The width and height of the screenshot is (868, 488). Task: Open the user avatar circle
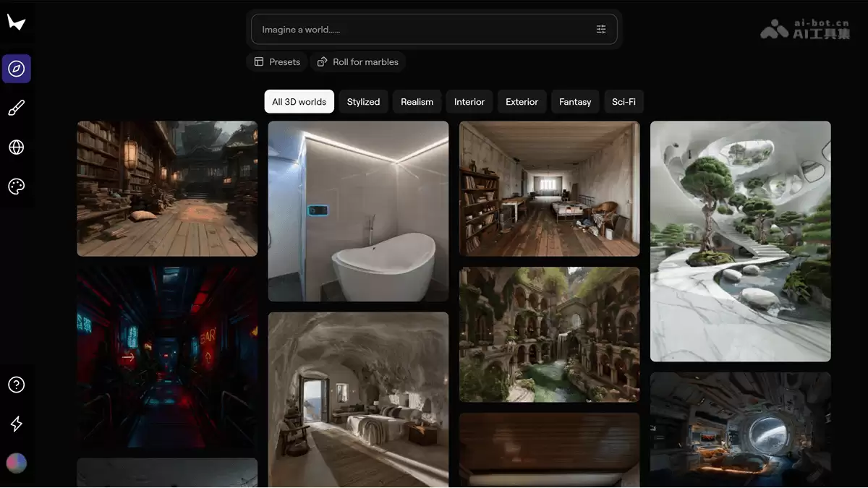16,463
